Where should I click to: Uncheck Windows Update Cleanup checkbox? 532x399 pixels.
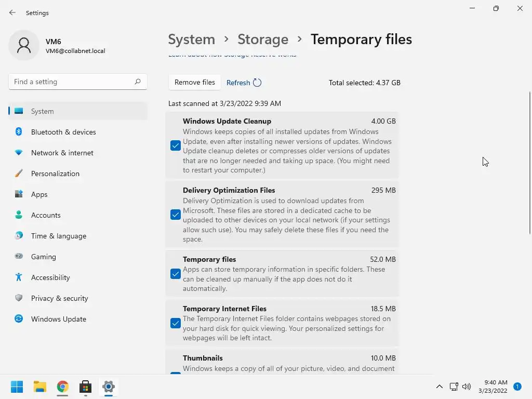(176, 146)
